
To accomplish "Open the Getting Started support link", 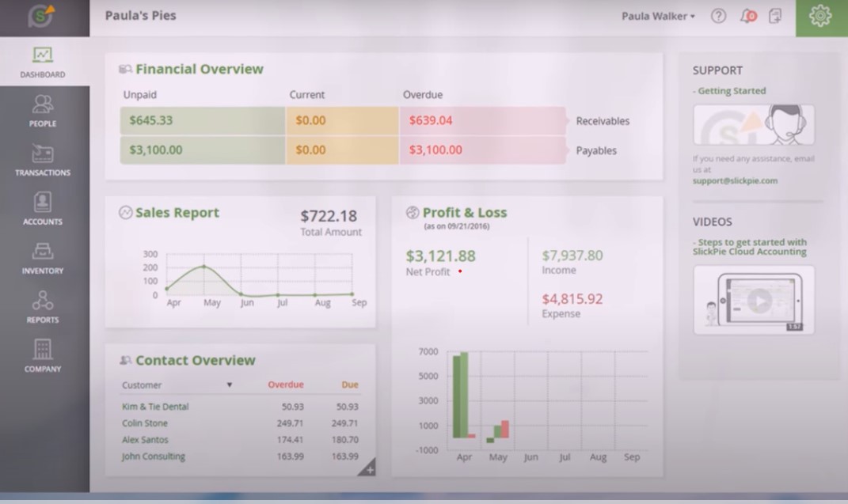I will tap(731, 91).
